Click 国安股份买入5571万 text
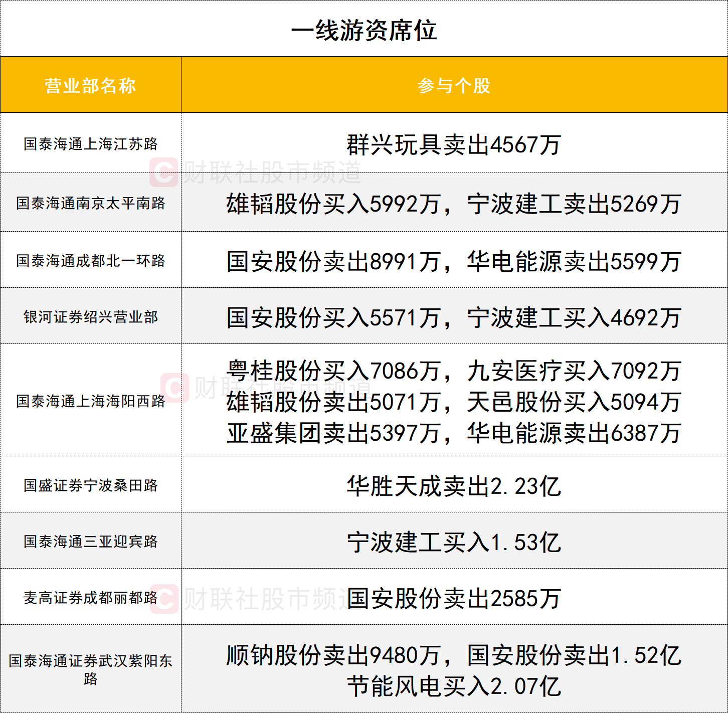 click(x=333, y=318)
